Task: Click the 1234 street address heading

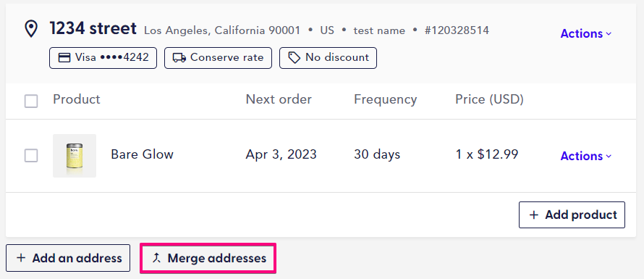Action: pos(93,28)
